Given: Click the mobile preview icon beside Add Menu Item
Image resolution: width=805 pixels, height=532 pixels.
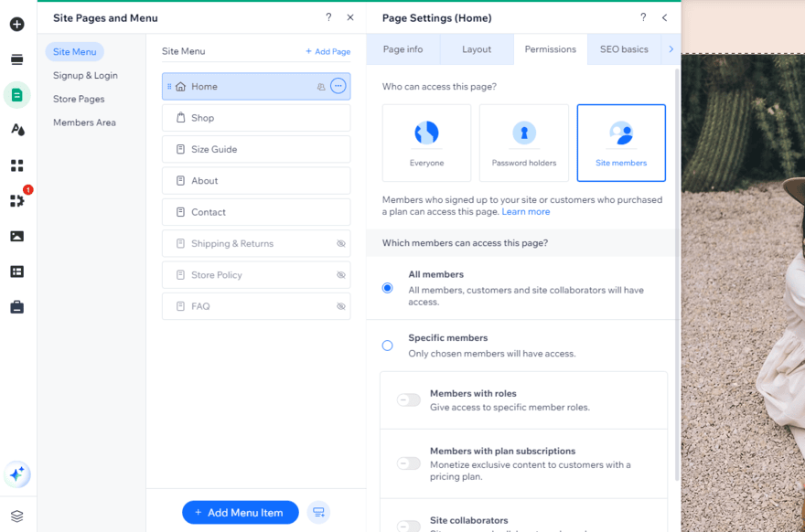Looking at the screenshot, I should pos(317,512).
